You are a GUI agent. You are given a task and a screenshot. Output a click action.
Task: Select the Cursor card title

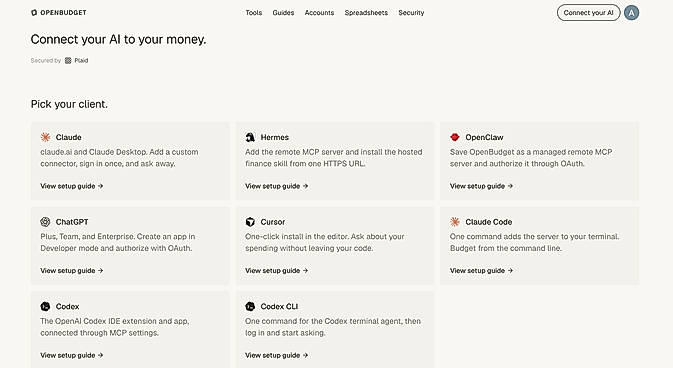(x=273, y=222)
